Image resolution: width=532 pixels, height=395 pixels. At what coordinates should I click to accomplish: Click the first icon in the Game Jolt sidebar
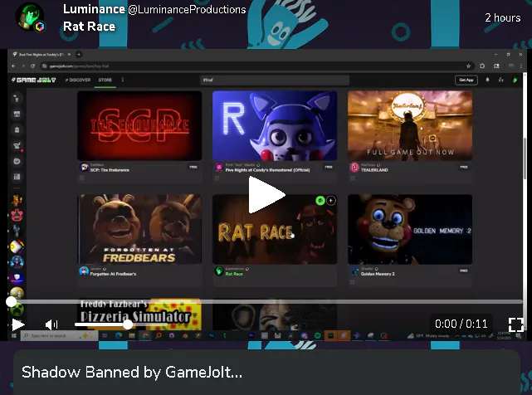[x=17, y=99]
